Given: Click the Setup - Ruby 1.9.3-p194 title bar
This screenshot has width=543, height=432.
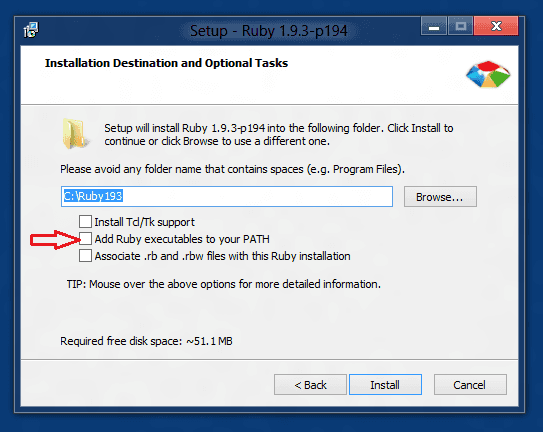Looking at the screenshot, I should click(268, 30).
